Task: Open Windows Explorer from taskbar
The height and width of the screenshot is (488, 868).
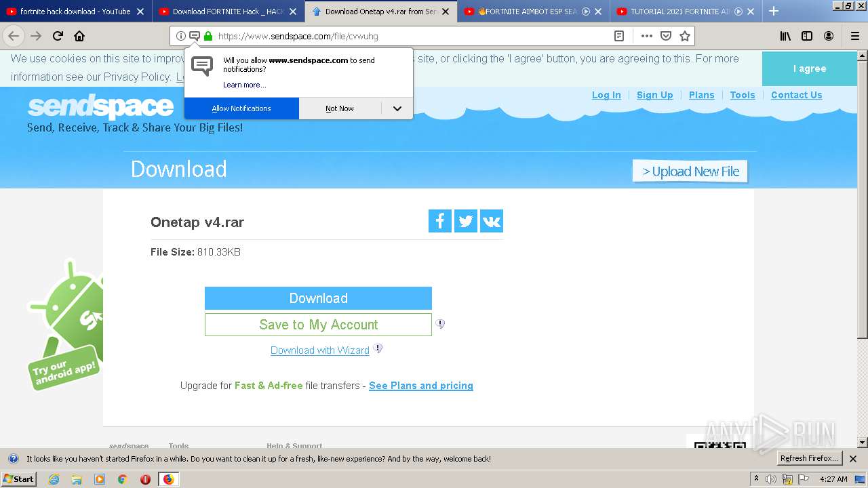Action: [x=77, y=479]
